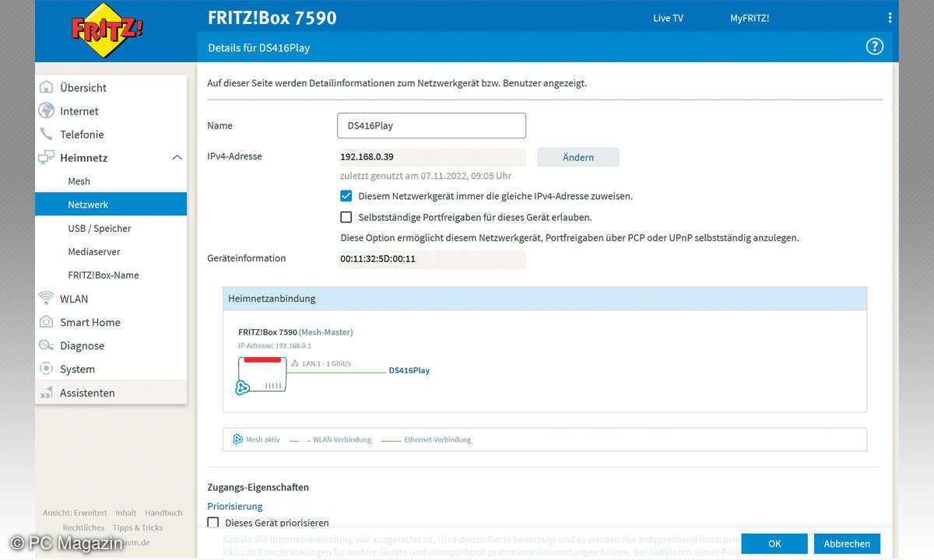
Task: Confirm with the OK button
Action: pos(774,544)
